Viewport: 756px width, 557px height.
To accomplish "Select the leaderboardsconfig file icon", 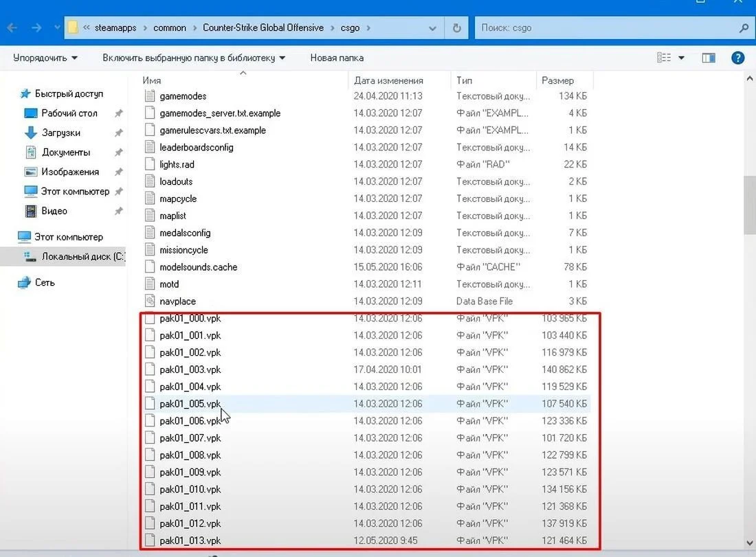I will pos(150,147).
